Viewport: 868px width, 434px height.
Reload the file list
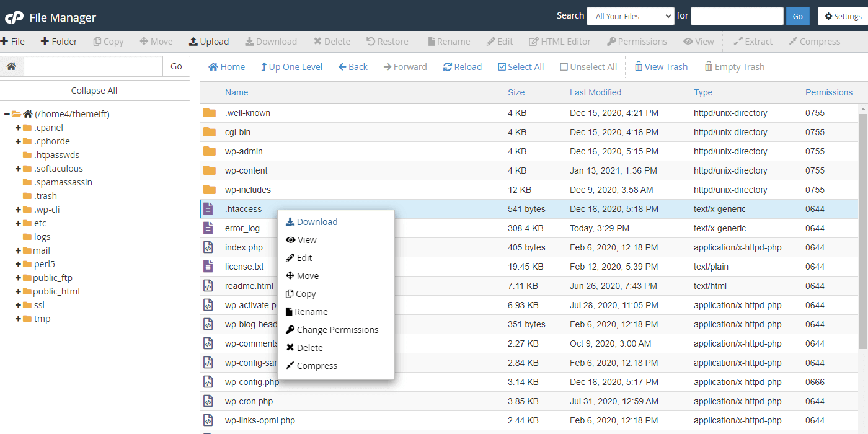[462, 67]
